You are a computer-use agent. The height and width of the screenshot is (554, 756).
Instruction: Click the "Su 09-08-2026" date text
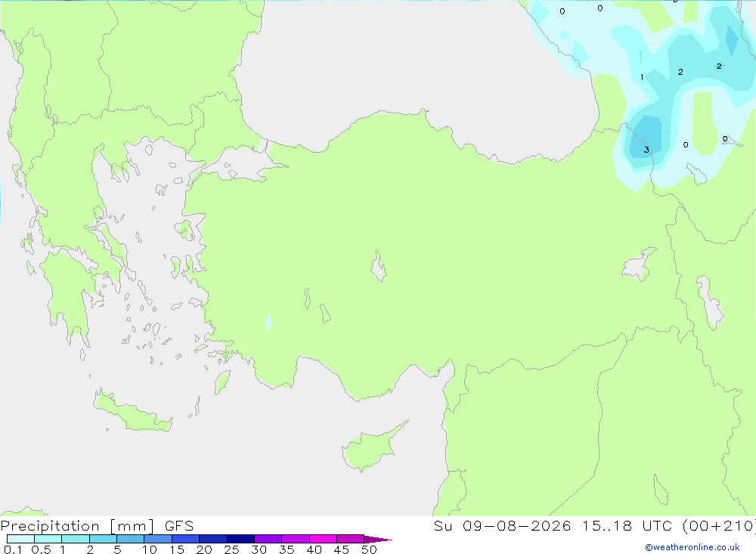pyautogui.click(x=502, y=526)
